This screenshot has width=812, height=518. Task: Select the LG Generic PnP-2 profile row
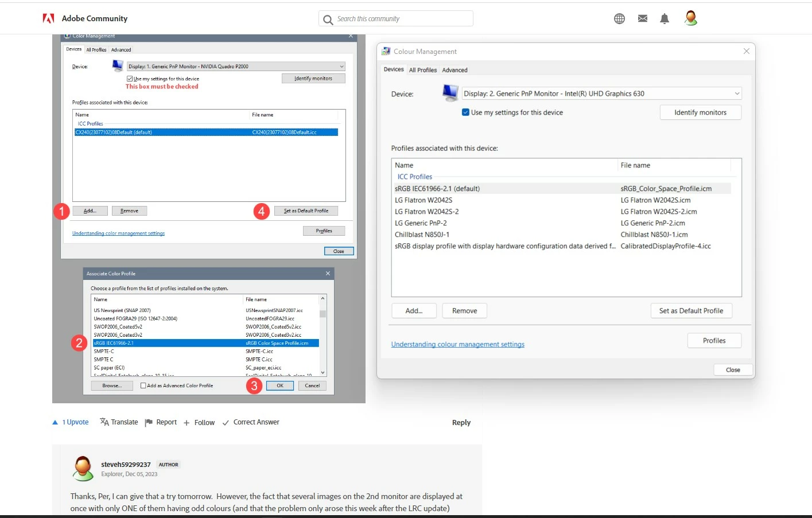[562, 223]
